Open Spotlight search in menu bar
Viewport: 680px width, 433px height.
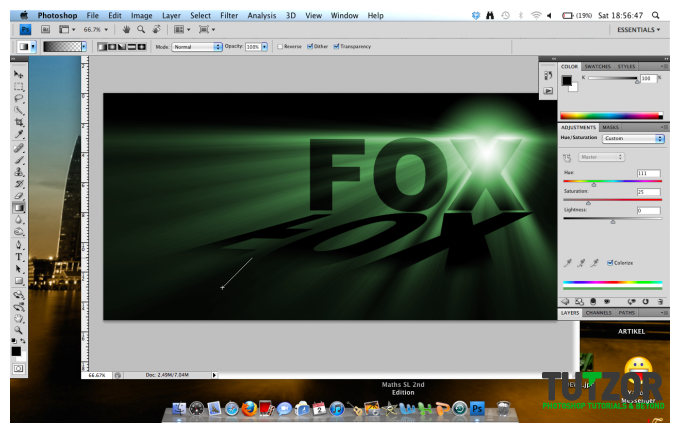[655, 15]
